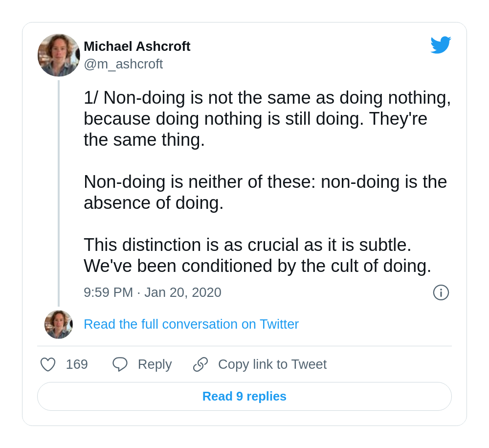Click the Reply text label
Image resolution: width=489 pixels, height=448 pixels.
point(155,364)
